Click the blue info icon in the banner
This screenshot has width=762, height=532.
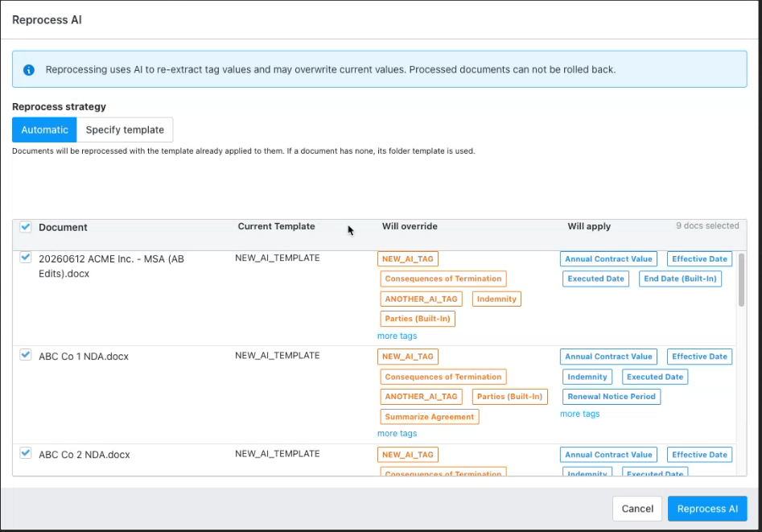point(29,70)
